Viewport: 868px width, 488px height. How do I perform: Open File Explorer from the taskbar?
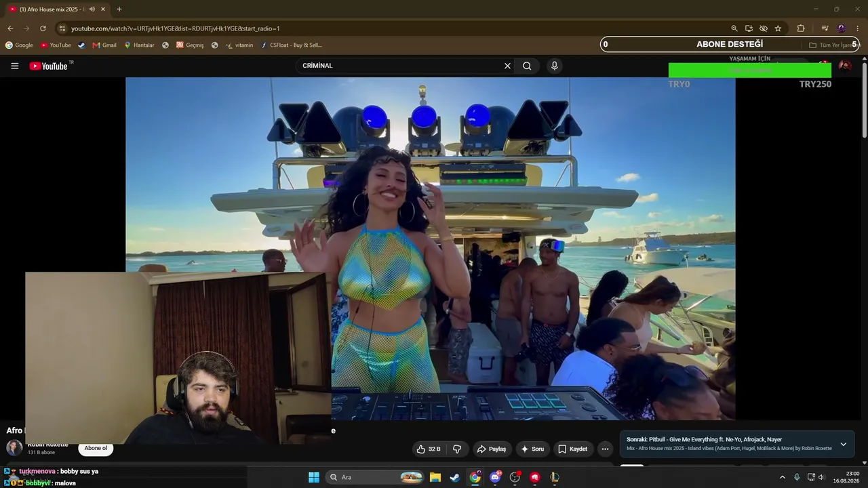click(435, 477)
